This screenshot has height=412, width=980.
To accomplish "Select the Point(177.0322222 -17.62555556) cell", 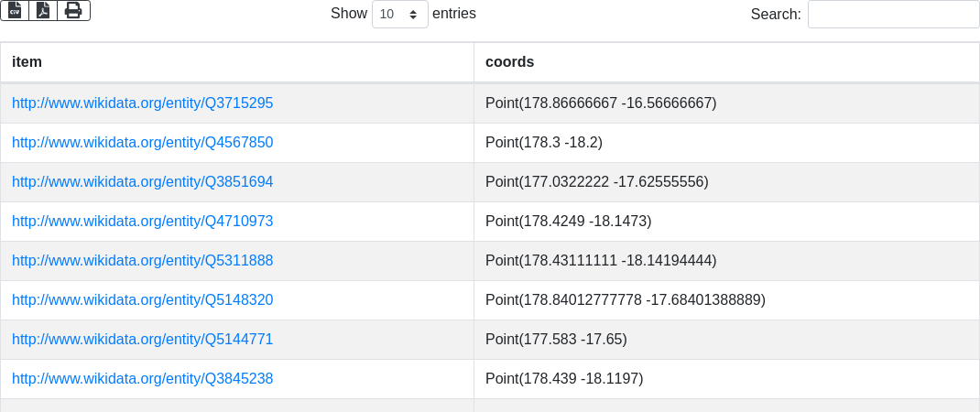I will tap(596, 182).
